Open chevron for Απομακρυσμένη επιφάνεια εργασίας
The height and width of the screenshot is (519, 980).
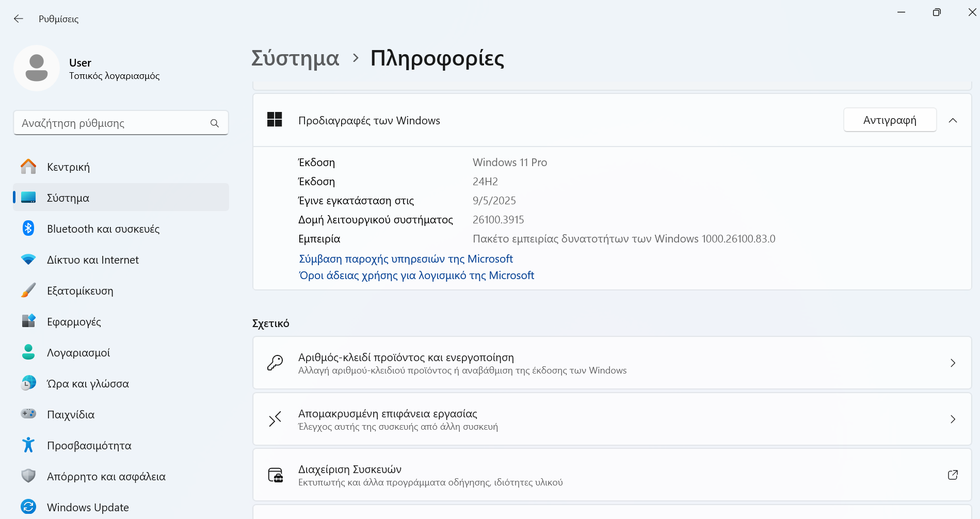[953, 419]
